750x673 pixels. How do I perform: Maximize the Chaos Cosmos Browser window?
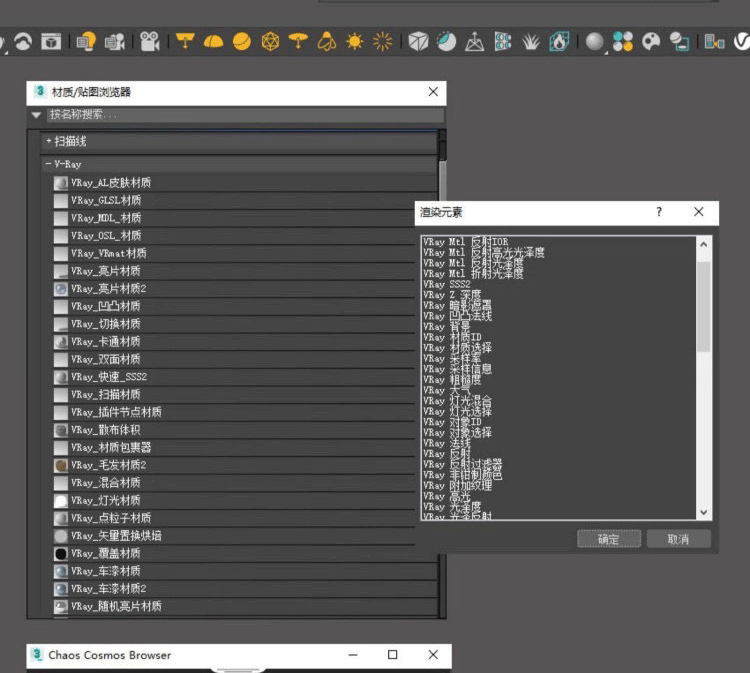pos(393,654)
